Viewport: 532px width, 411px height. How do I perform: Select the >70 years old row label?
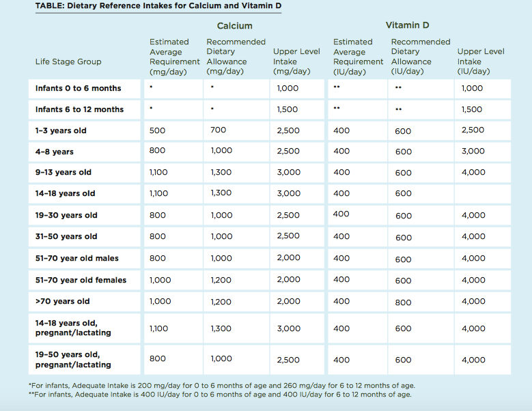coord(62,301)
